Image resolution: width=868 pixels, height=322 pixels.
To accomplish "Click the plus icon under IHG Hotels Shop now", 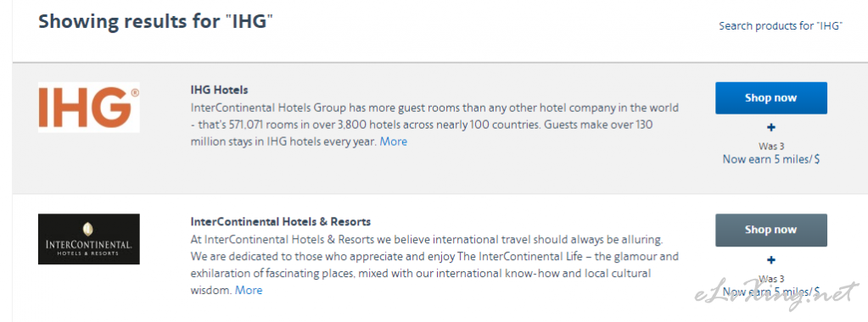I will click(x=771, y=128).
